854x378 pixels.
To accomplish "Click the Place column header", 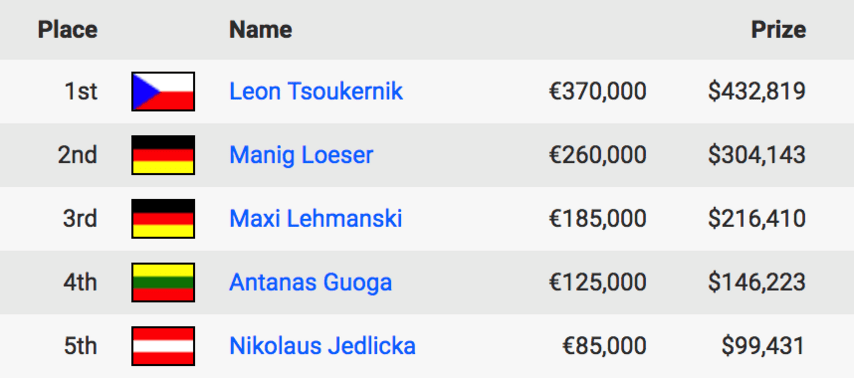I will coord(68,29).
